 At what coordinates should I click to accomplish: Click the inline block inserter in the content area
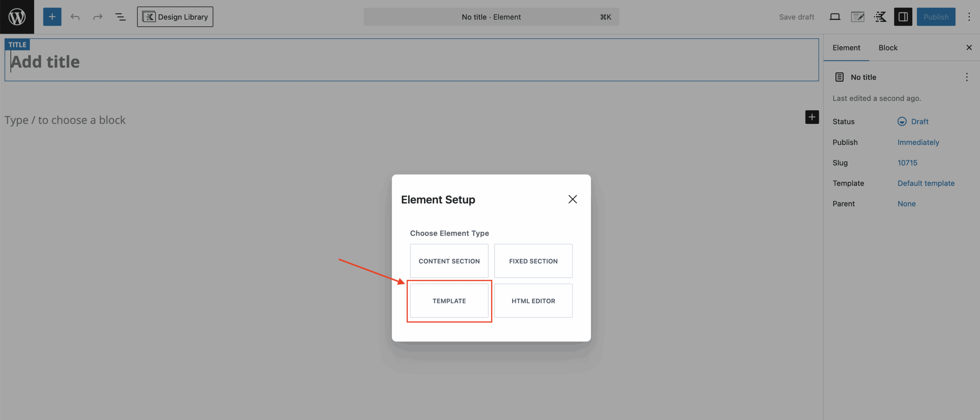(812, 117)
